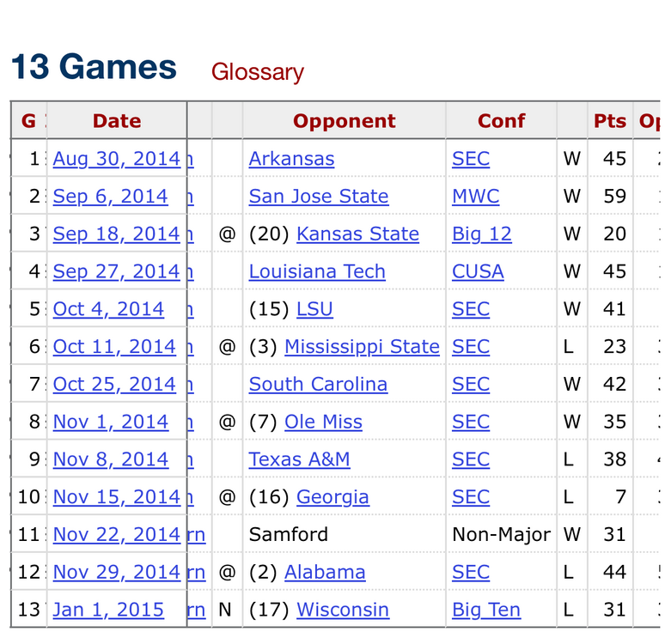Sort table by Date column header

point(117,121)
